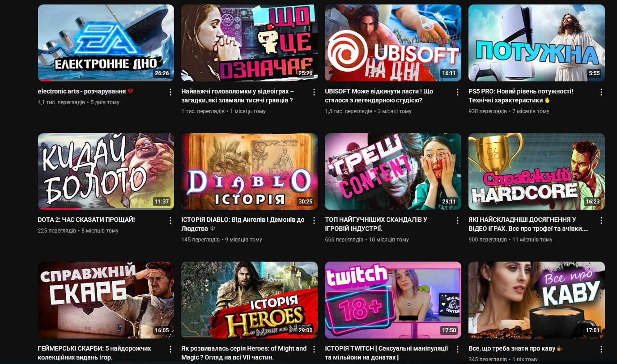The image size is (617, 364).
Task: Open the "Все про КАВУ" thumbnail
Action: [536, 300]
